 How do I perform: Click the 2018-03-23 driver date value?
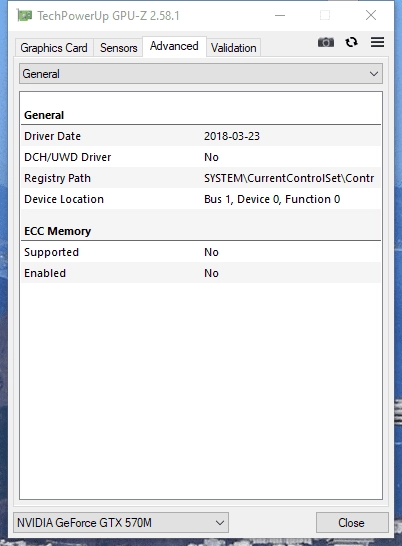[x=232, y=136]
